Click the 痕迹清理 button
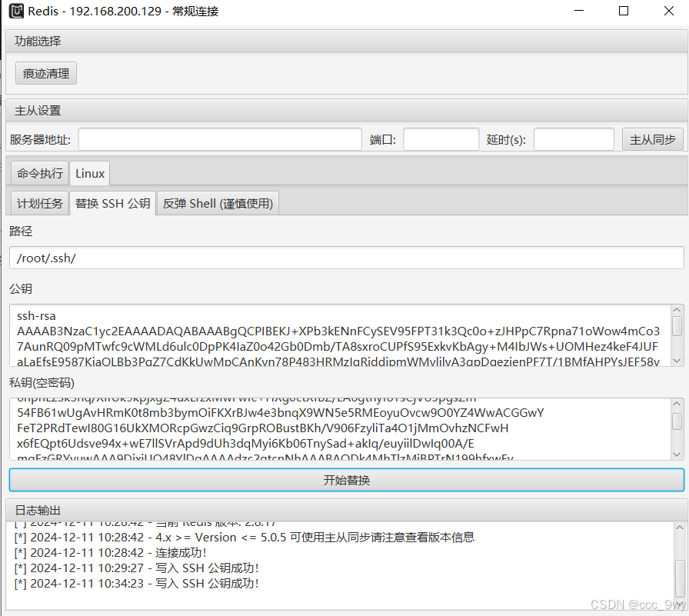Screen dimensions: 689x616 [46, 73]
